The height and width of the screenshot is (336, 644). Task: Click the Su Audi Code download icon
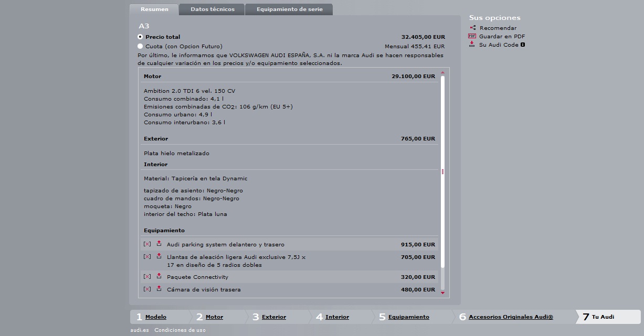click(x=472, y=45)
